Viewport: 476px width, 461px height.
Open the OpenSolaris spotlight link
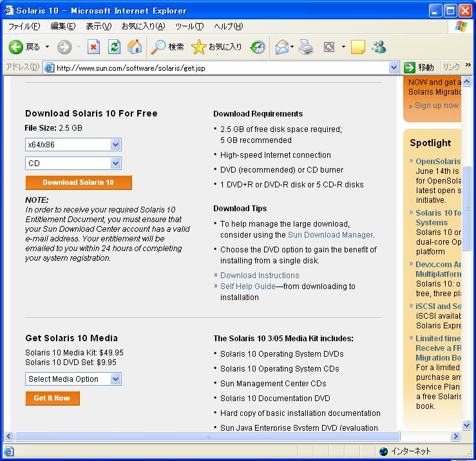pos(438,161)
